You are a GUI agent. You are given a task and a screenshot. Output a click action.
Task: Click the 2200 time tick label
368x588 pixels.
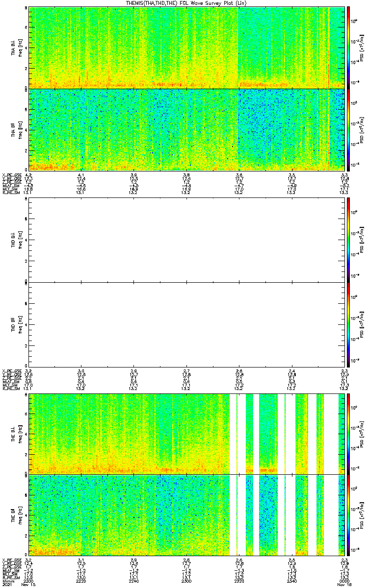click(28, 580)
